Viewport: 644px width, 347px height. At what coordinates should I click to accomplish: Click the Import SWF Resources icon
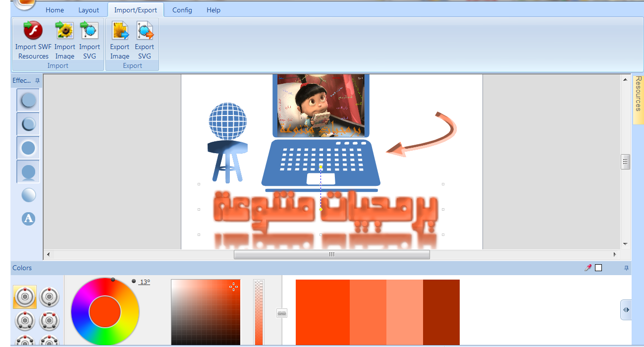(x=33, y=30)
